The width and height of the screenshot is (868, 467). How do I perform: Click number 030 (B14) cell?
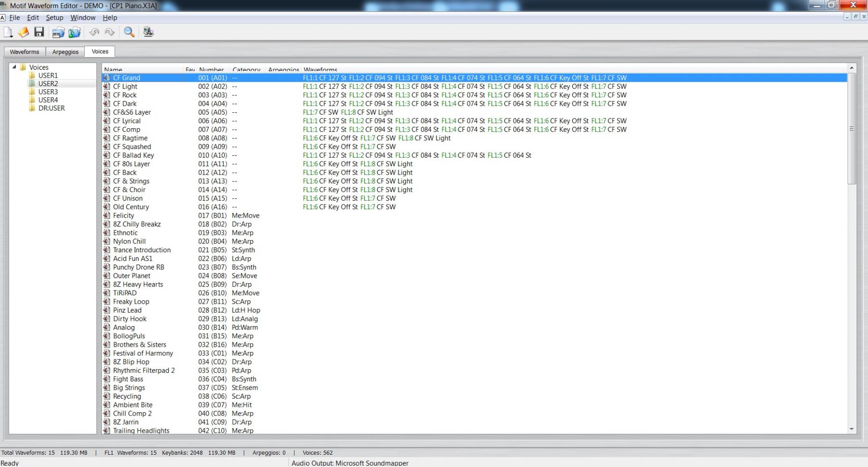click(x=212, y=328)
